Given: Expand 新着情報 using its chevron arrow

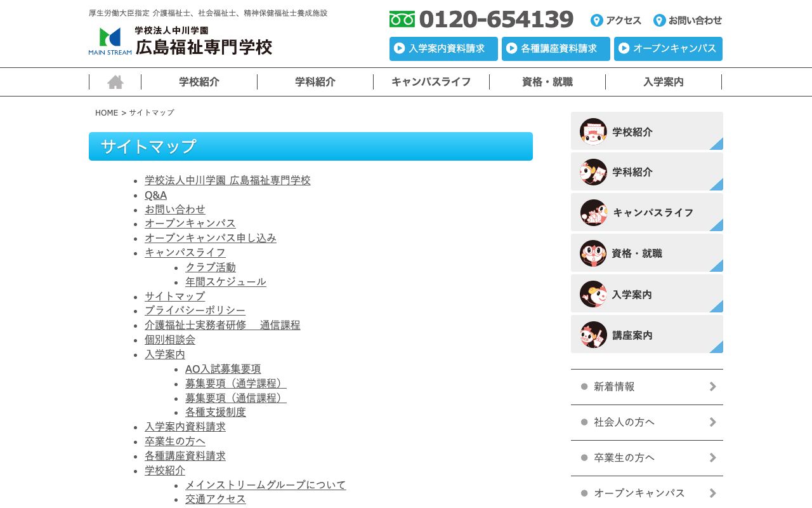Looking at the screenshot, I should (x=712, y=386).
